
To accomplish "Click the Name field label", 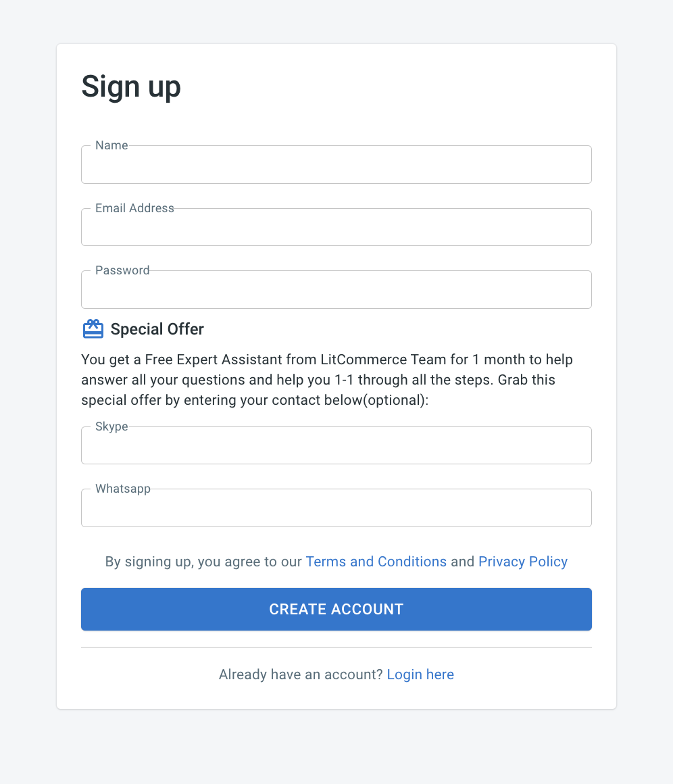I will (x=111, y=145).
